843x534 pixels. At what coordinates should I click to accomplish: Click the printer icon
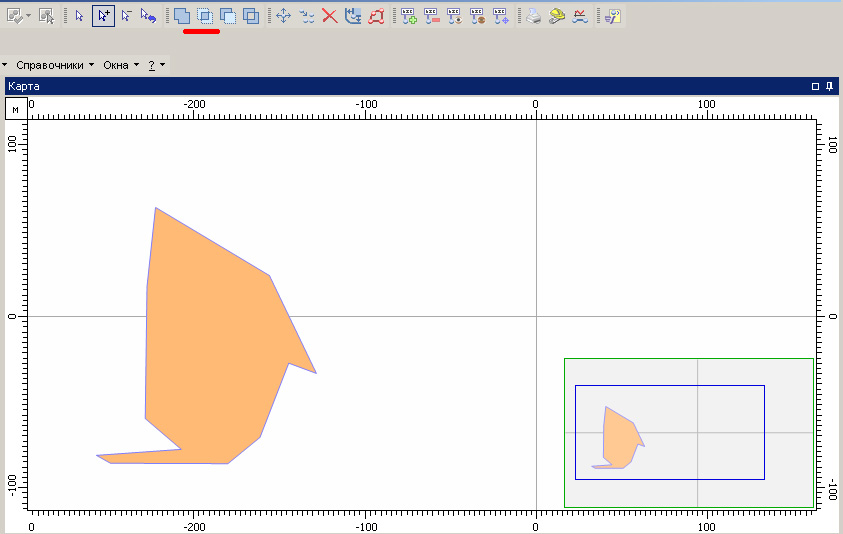[x=534, y=16]
